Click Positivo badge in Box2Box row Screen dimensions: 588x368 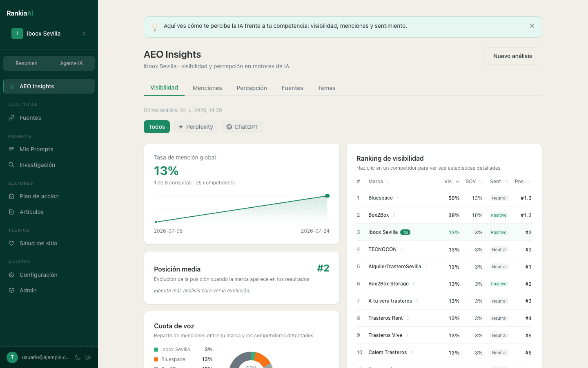(499, 215)
